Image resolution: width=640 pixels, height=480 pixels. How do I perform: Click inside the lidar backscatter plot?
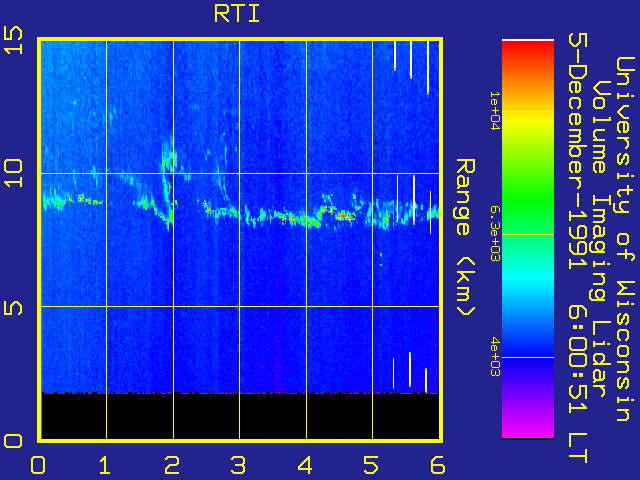tap(240, 240)
